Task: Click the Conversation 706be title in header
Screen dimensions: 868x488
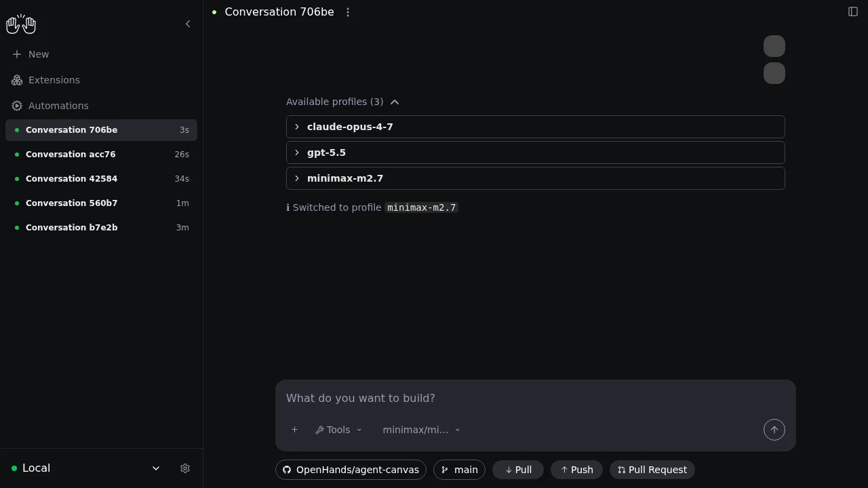Action: coord(279,12)
